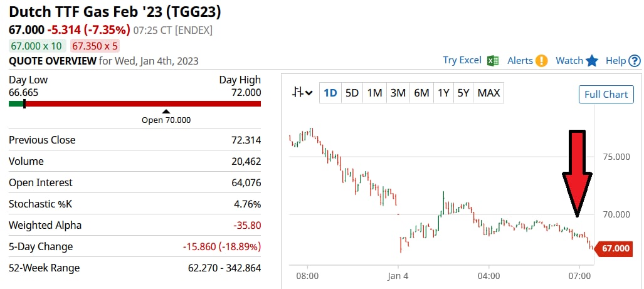Click the Try Excel link
This screenshot has width=644, height=289.
coord(462,60)
